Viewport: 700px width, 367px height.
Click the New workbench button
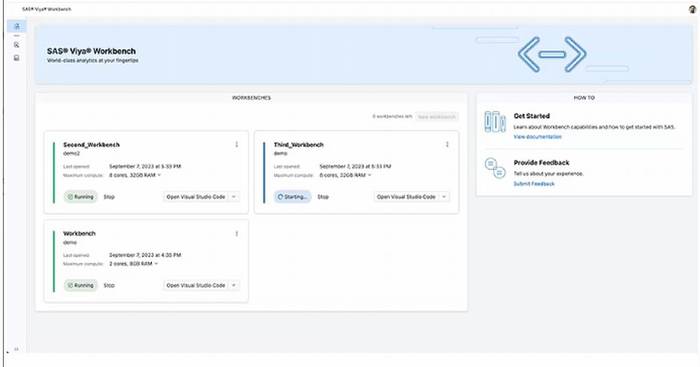(437, 117)
